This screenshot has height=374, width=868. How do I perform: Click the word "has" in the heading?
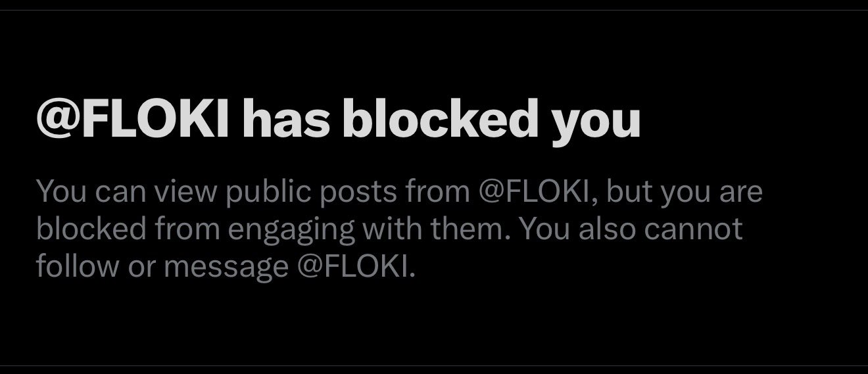point(285,119)
